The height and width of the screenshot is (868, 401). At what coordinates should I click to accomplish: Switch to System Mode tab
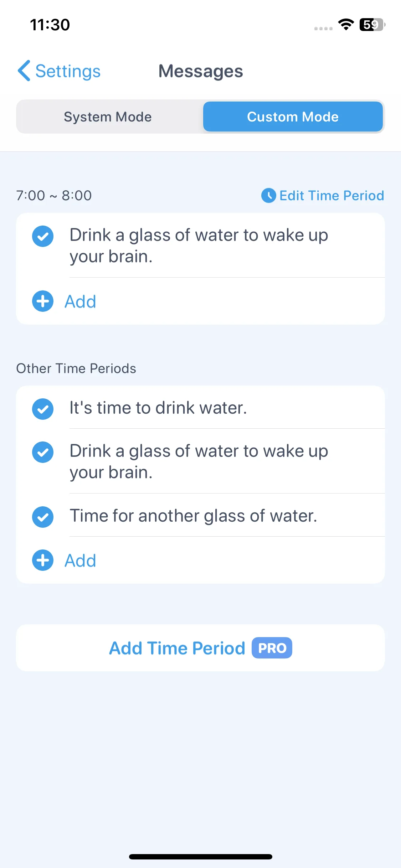(x=108, y=117)
